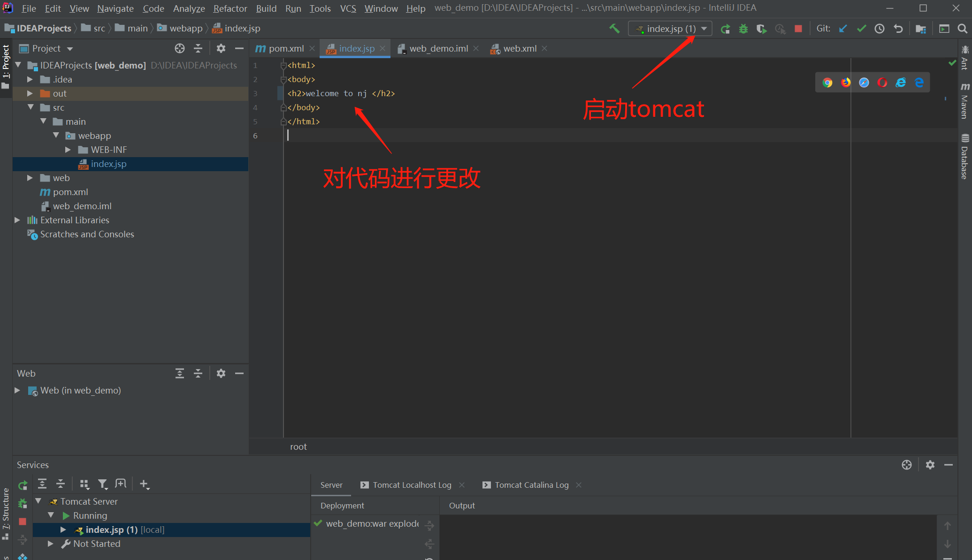This screenshot has width=972, height=560.
Task: Select the index.jsp tab in editor
Action: 354,48
